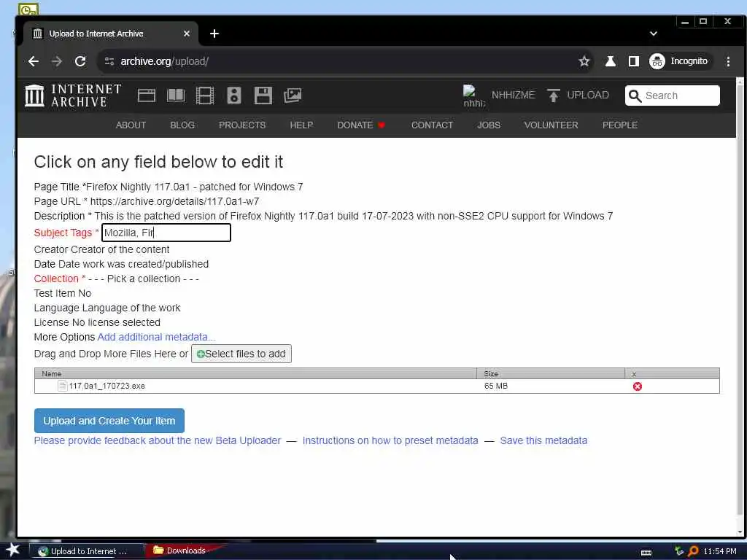747x560 pixels.
Task: Open the VOLUNTEER menu item
Action: (551, 125)
